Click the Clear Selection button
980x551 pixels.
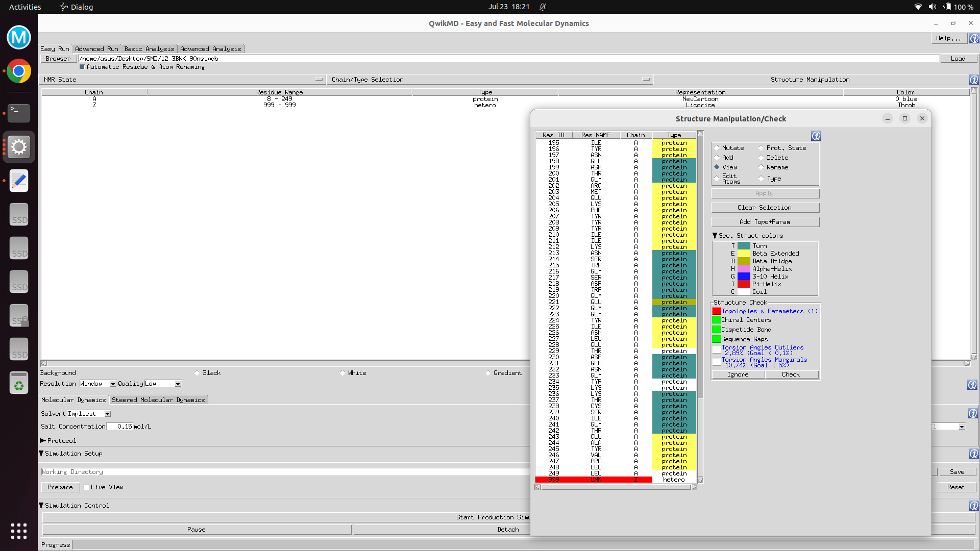764,207
